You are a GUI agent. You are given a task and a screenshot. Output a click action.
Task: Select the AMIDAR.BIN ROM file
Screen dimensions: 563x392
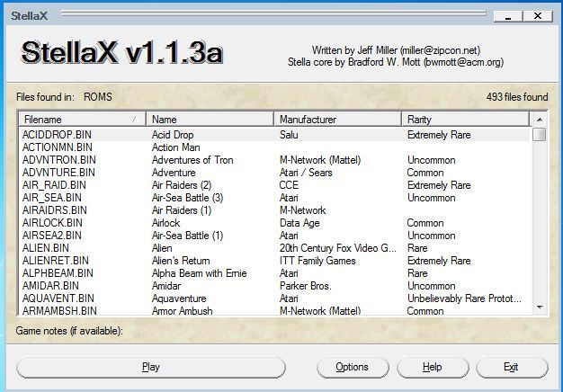(55, 286)
